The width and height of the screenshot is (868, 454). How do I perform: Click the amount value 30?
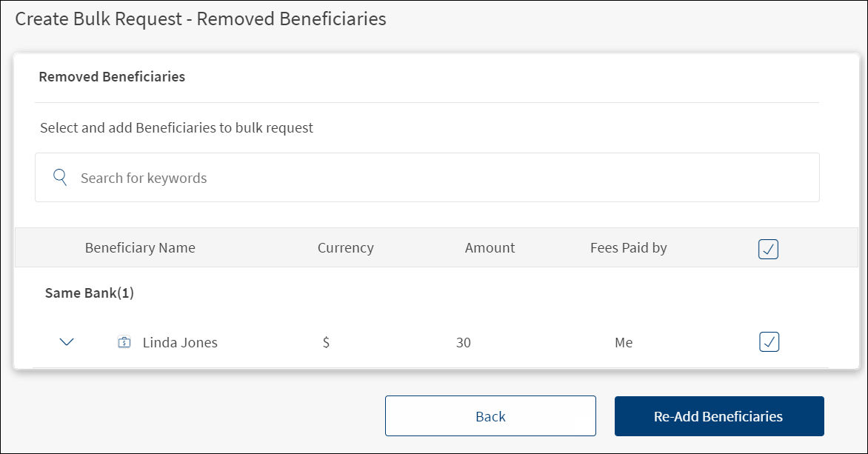[464, 343]
